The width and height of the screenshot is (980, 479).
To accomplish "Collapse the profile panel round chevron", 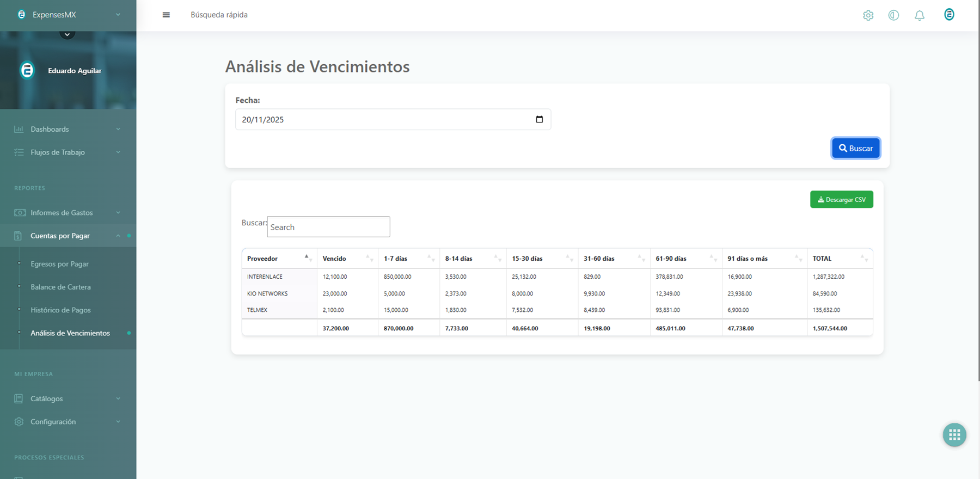I will 67,34.
